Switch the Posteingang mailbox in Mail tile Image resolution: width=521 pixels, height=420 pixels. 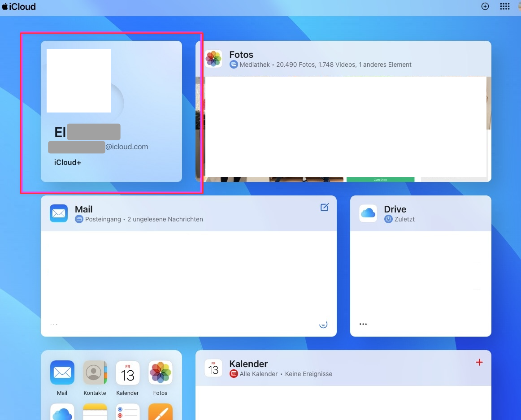(x=98, y=219)
